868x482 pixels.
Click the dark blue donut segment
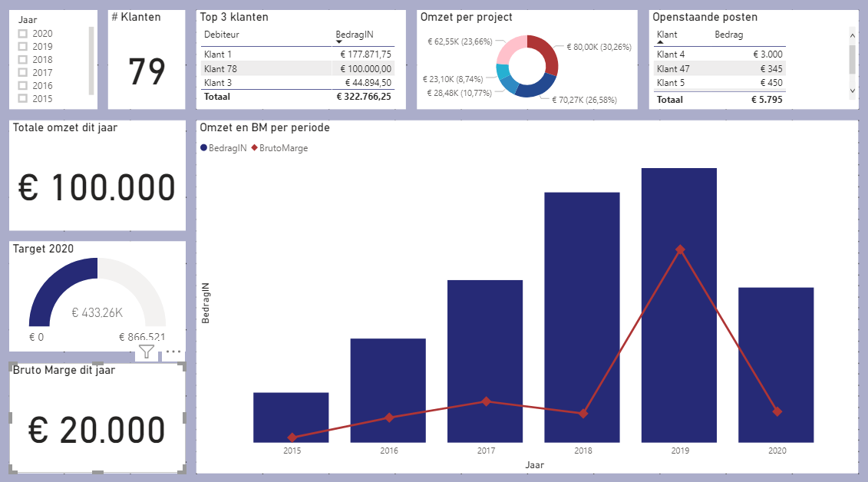pos(535,88)
